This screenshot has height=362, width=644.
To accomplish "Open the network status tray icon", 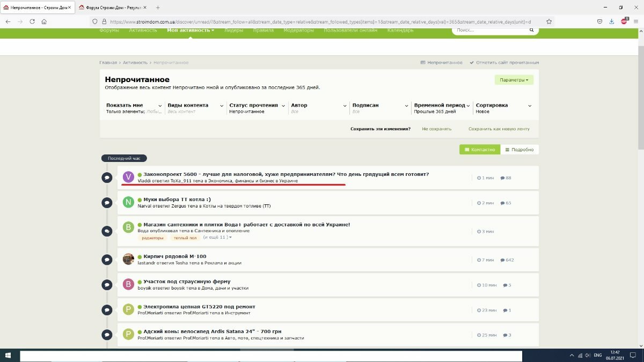I will [581, 356].
